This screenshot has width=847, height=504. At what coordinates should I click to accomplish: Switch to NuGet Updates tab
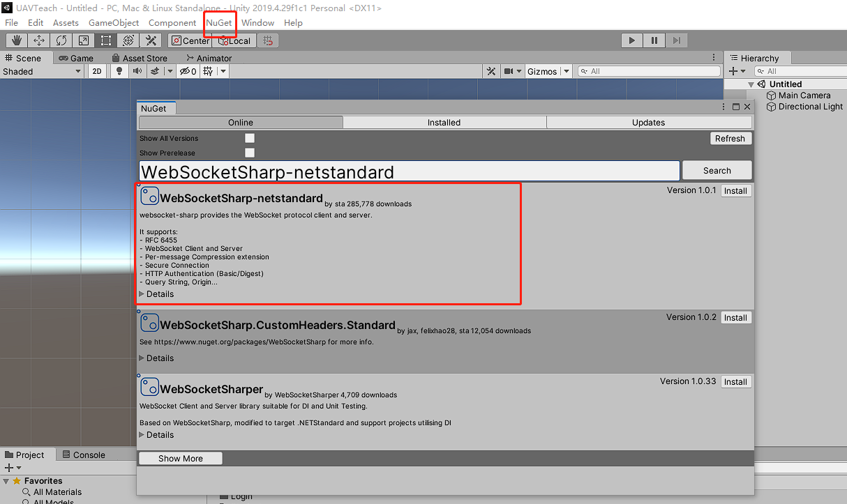click(x=649, y=122)
